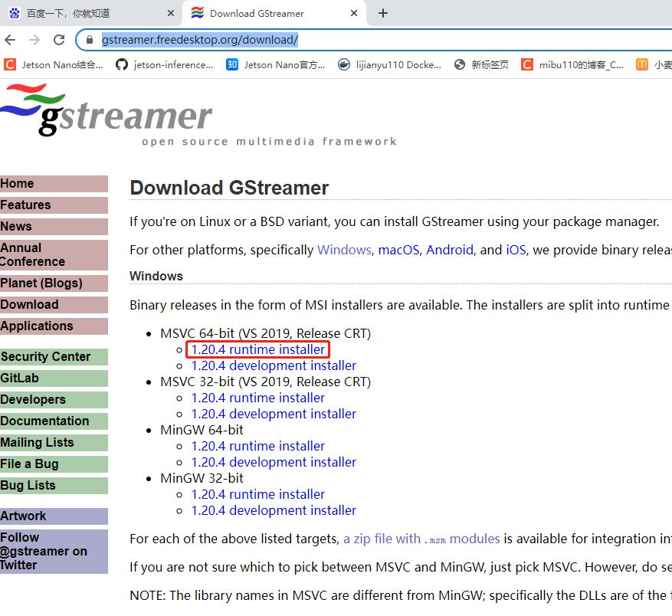Click the MinGW 32-bit list label
The height and width of the screenshot is (616, 672).
click(x=202, y=478)
